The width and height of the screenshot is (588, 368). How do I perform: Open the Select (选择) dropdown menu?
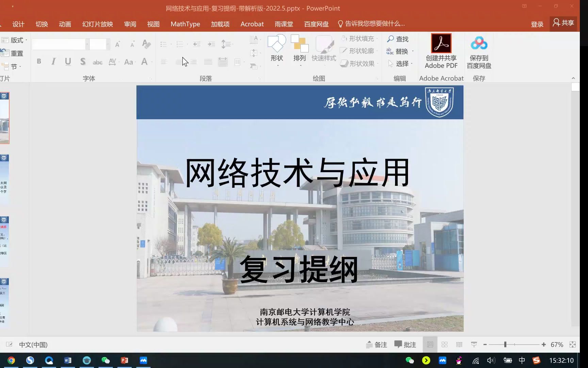point(402,63)
